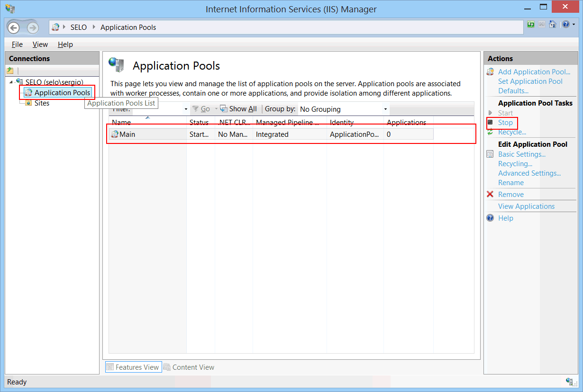Open Basic Settings for the pool
This screenshot has width=583, height=392.
pos(522,154)
